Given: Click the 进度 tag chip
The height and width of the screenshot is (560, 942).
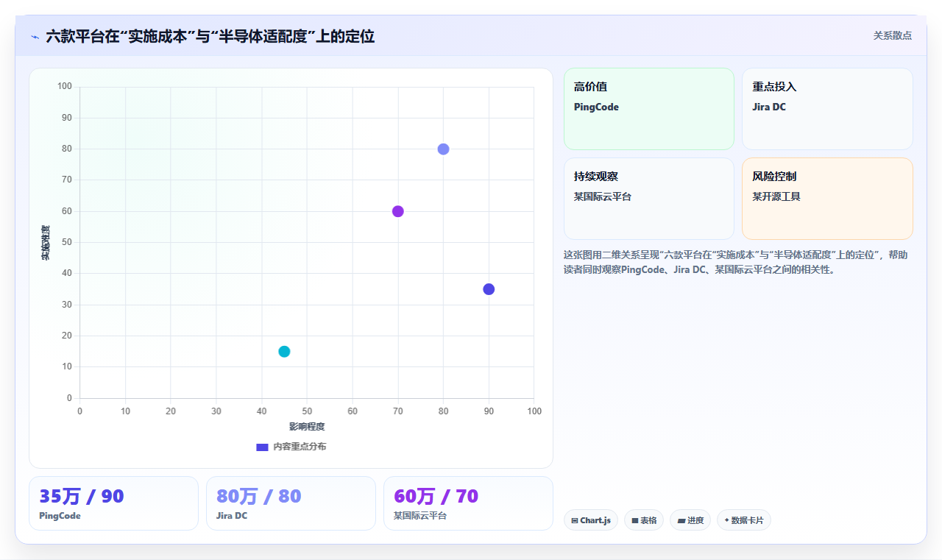Looking at the screenshot, I should 690,520.
